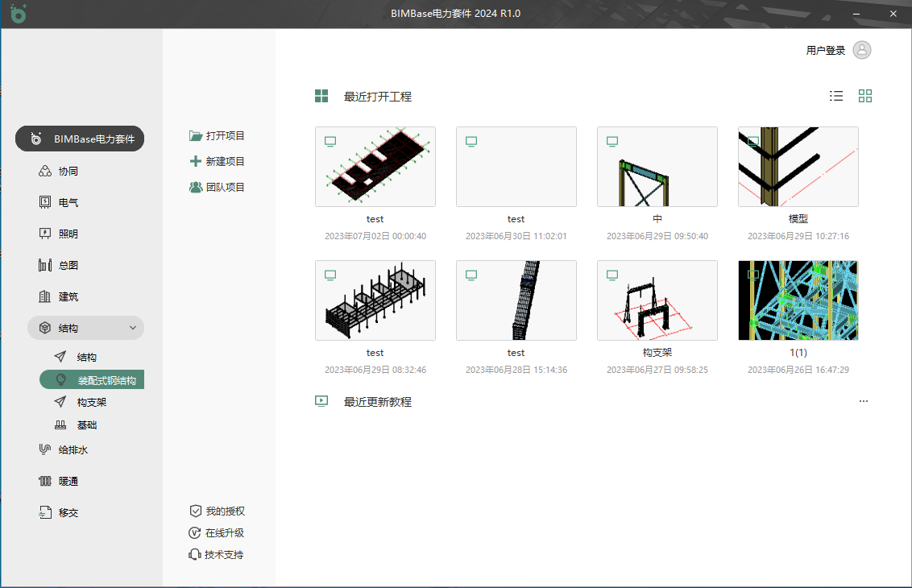
Task: Select the 电气 module in sidebar
Action: point(68,203)
